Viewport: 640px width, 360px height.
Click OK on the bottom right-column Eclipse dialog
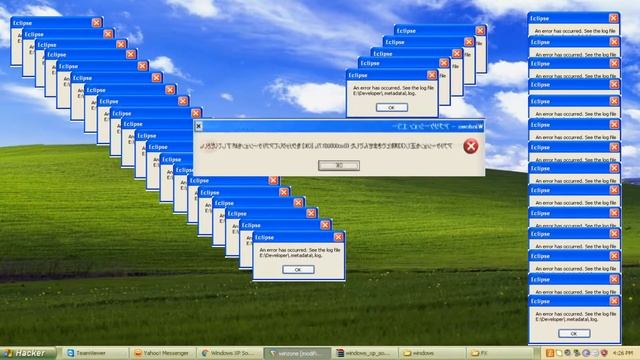(573, 333)
